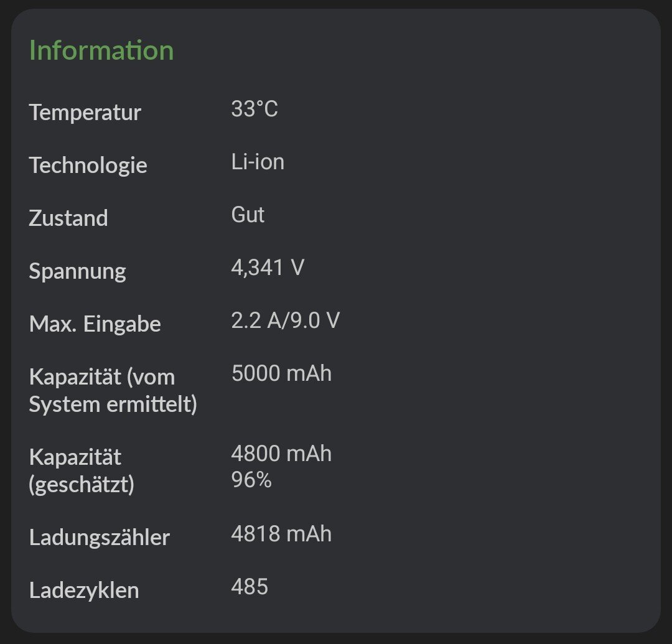The image size is (672, 644).
Task: Tap the Max. Eingabe label
Action: pyautogui.click(x=95, y=324)
